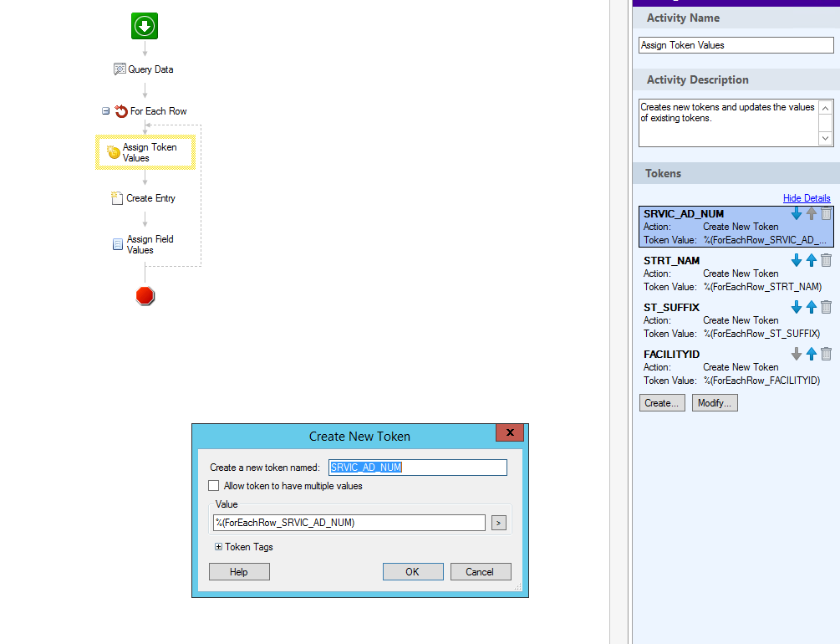Viewport: 840px width, 644px height.
Task: Click the Activity Name text field
Action: coord(736,46)
